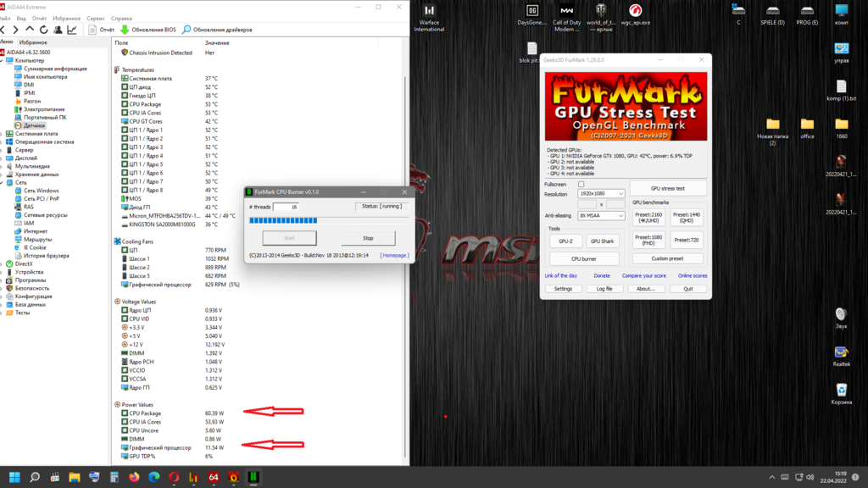
Task: Click the forward arrow in AIDA64 toolbar
Action: click(x=15, y=30)
